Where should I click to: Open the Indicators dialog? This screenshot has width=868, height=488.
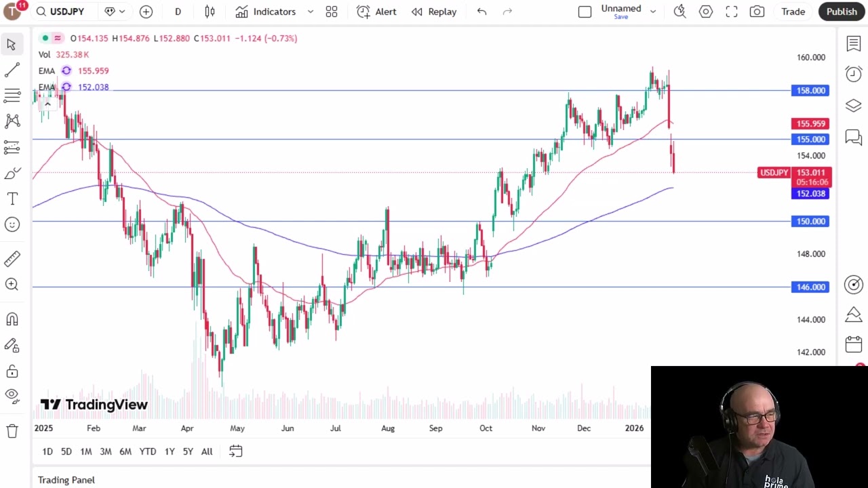click(266, 12)
